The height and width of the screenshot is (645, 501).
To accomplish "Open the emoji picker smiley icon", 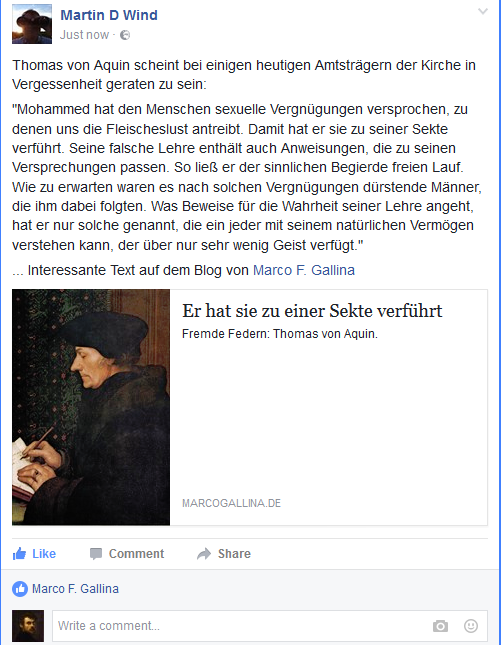I will tap(471, 626).
